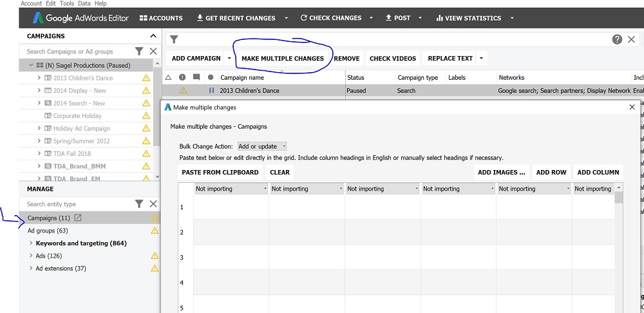Click the warning icon beside Corporate Holiday
Screen dimensions: 644x313
tap(146, 116)
